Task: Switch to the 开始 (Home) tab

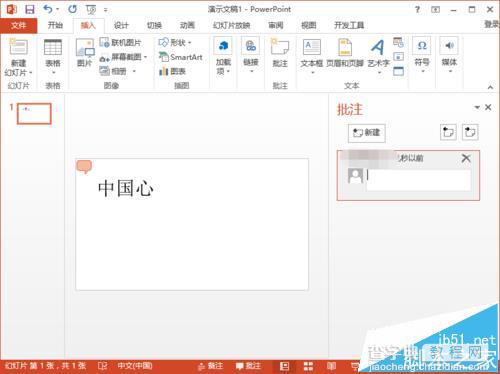Action: tap(55, 25)
